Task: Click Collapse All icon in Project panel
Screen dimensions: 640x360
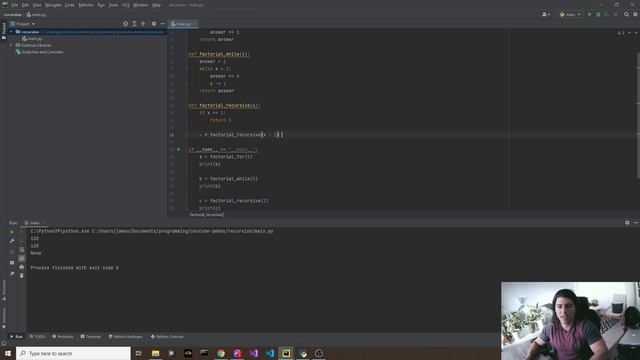Action: [143, 24]
